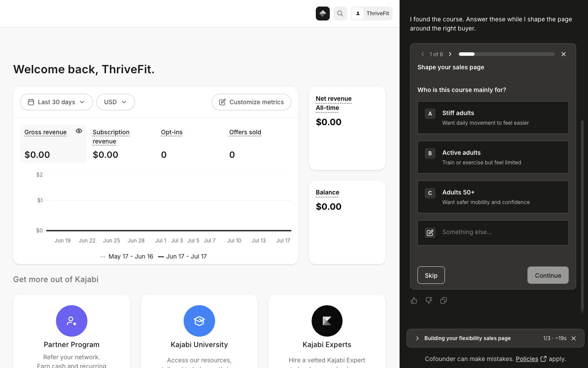Select the Gross revenue metric card
Viewport: 588px width, 368px height.
click(x=53, y=144)
